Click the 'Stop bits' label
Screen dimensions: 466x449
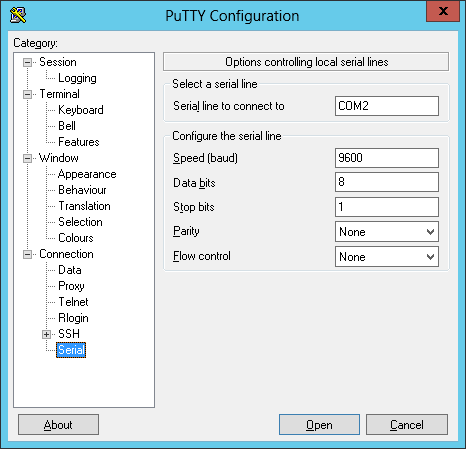pyautogui.click(x=194, y=207)
